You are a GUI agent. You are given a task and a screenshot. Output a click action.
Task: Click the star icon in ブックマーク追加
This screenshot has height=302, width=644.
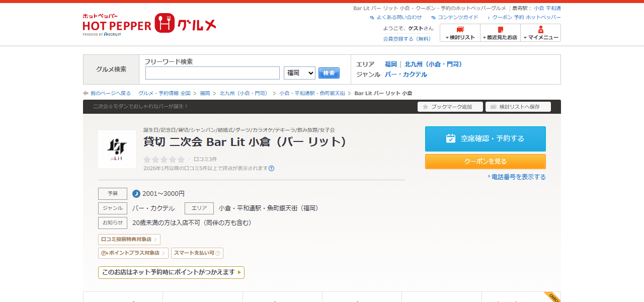[426, 107]
